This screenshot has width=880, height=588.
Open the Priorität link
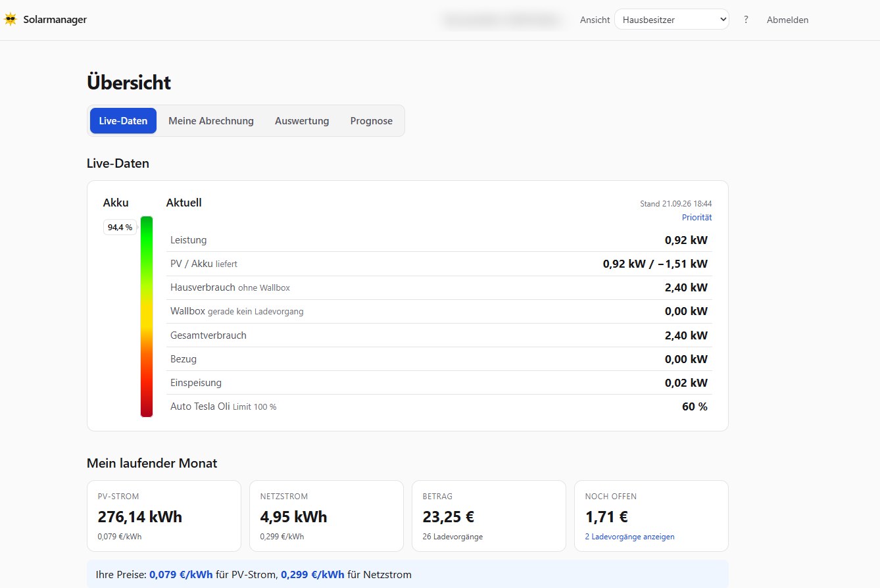coord(697,217)
